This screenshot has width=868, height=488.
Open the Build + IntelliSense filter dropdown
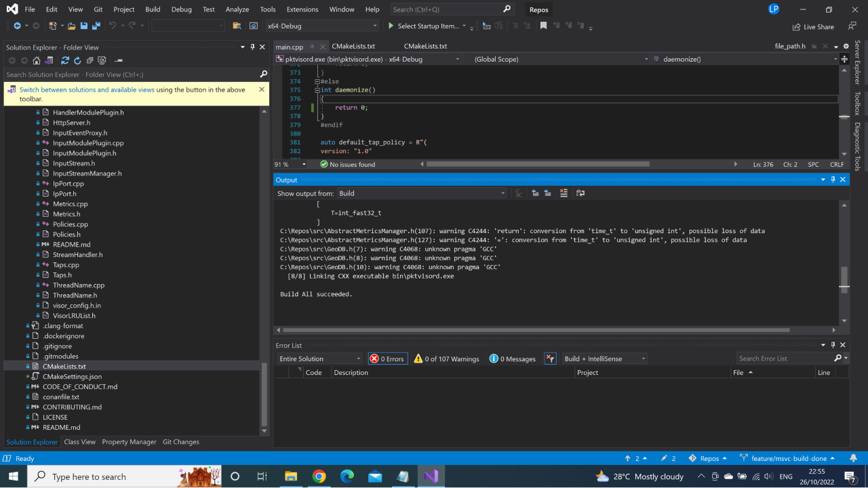tap(604, 358)
